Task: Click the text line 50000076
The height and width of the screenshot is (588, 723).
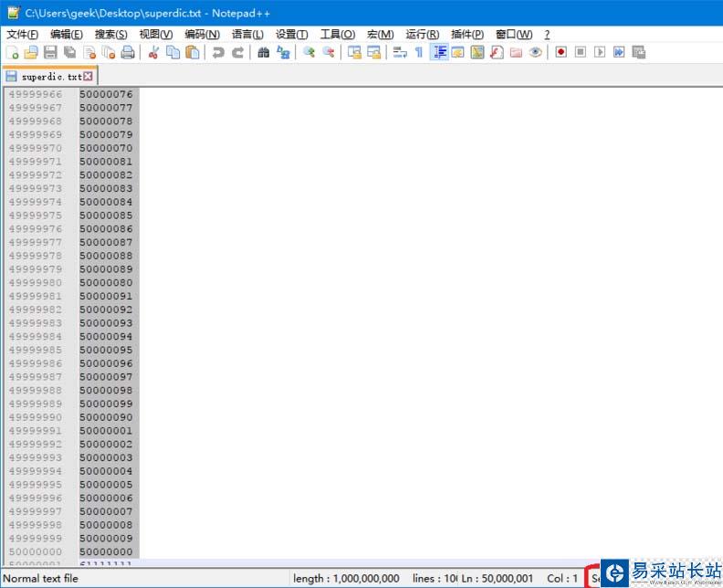Action: pos(106,94)
